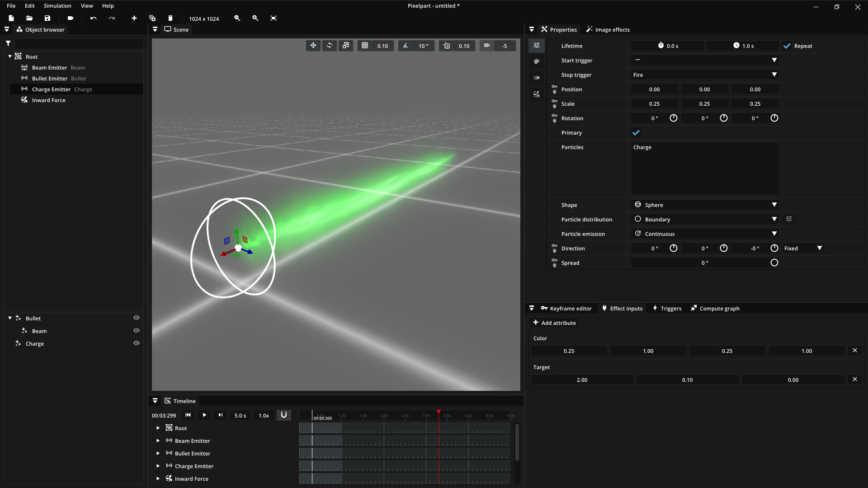Viewport: 868px width, 488px height.
Task: Open the appearance palette panel of Properties
Action: 537,61
